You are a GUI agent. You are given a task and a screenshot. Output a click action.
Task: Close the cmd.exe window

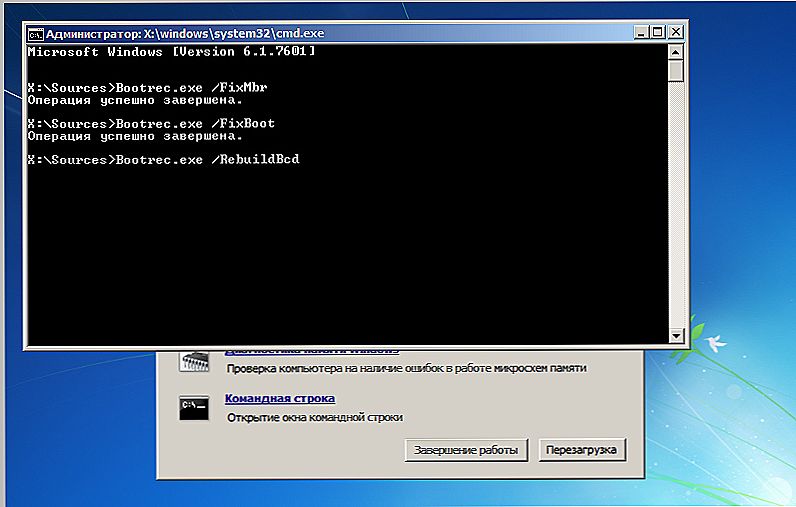click(676, 32)
